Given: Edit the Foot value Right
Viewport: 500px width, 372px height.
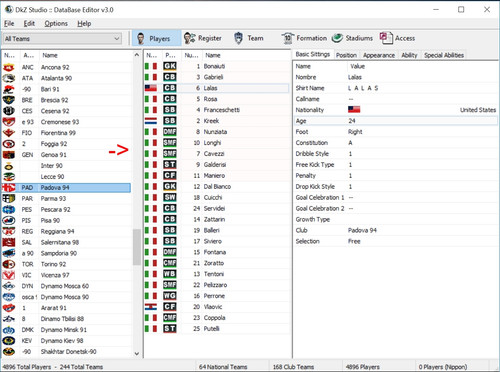Looking at the screenshot, I should [355, 132].
